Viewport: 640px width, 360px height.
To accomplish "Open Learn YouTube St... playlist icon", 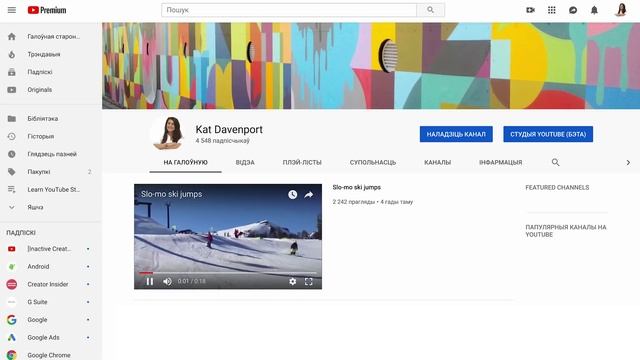I will 12,189.
